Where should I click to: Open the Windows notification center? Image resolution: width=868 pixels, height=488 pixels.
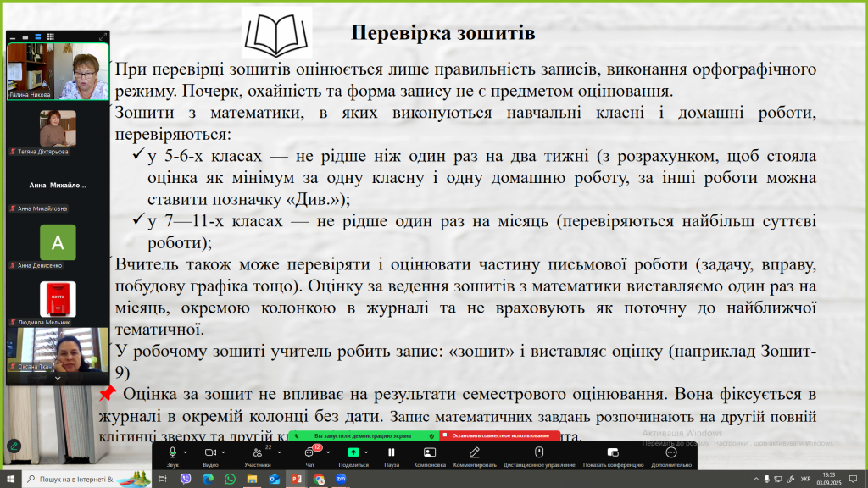[x=853, y=480]
